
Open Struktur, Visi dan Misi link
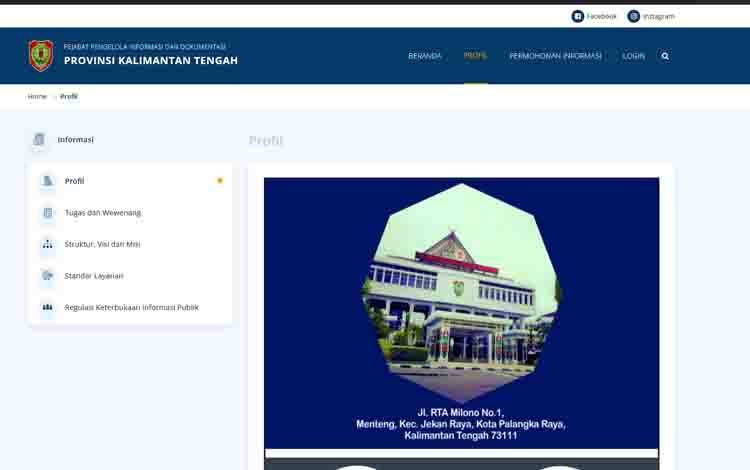click(x=102, y=244)
